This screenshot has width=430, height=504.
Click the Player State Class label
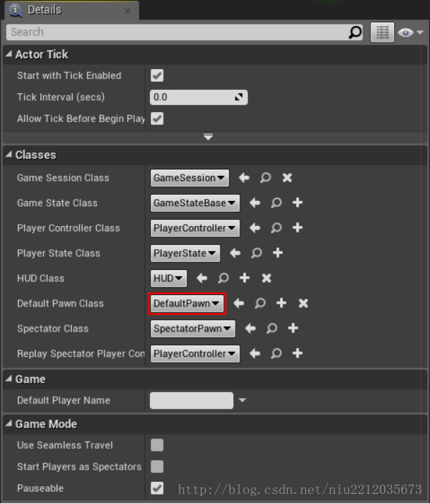click(x=58, y=253)
